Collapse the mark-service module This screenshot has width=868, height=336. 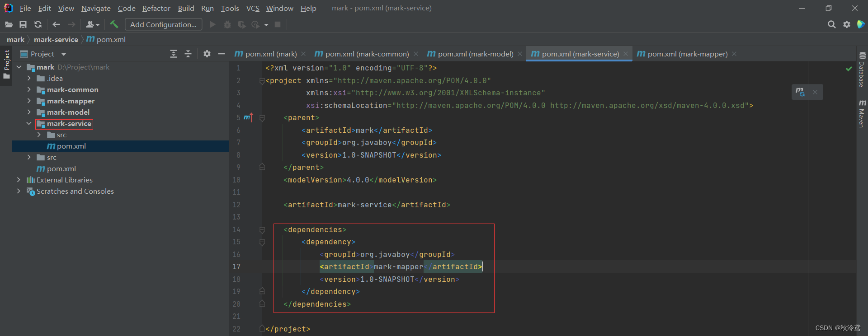[x=29, y=123]
